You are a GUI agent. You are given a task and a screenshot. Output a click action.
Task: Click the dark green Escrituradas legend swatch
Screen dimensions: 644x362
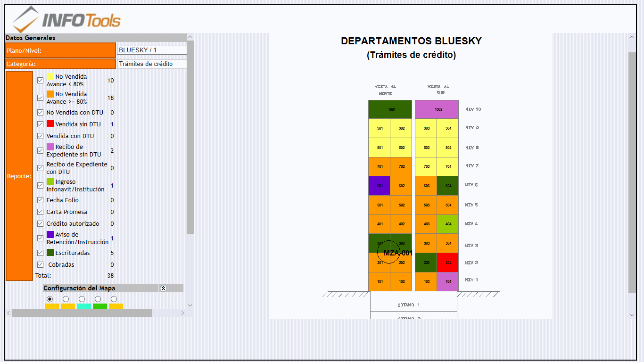(50, 253)
